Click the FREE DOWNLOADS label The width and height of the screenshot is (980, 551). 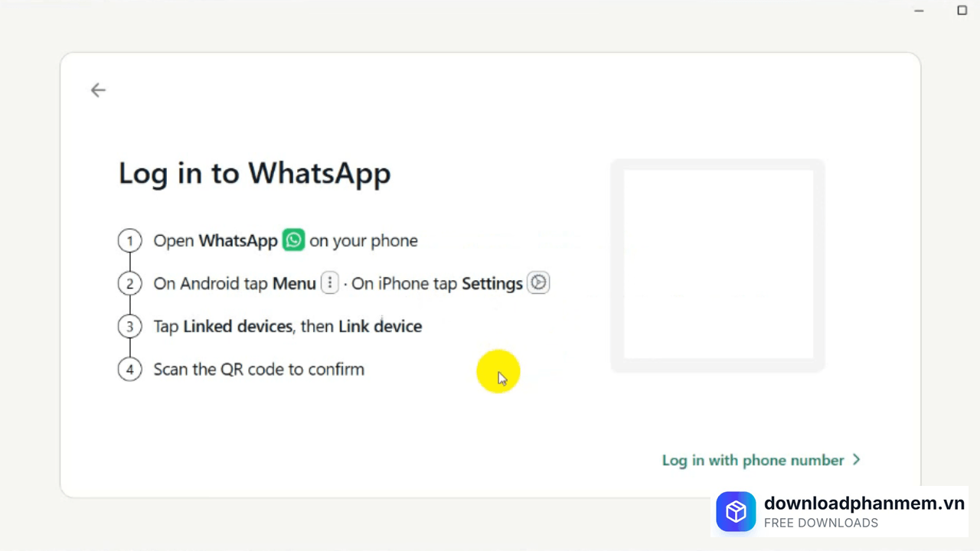point(821,523)
